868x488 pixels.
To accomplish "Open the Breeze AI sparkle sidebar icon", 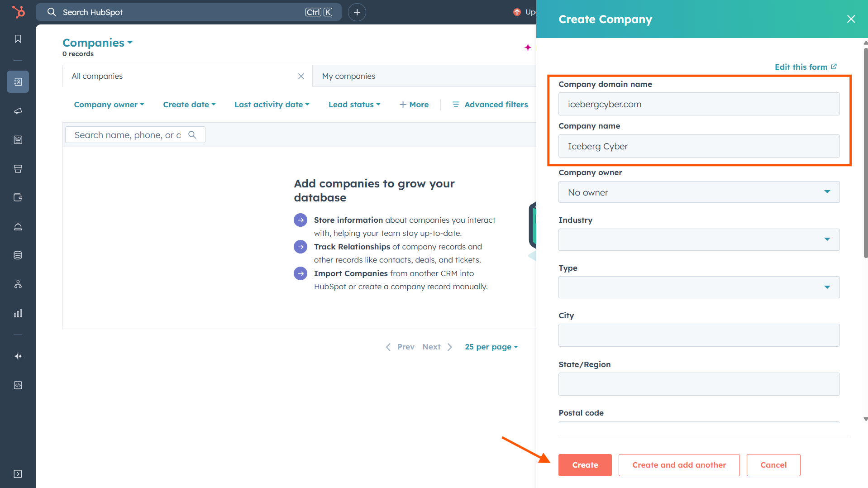I will point(18,356).
